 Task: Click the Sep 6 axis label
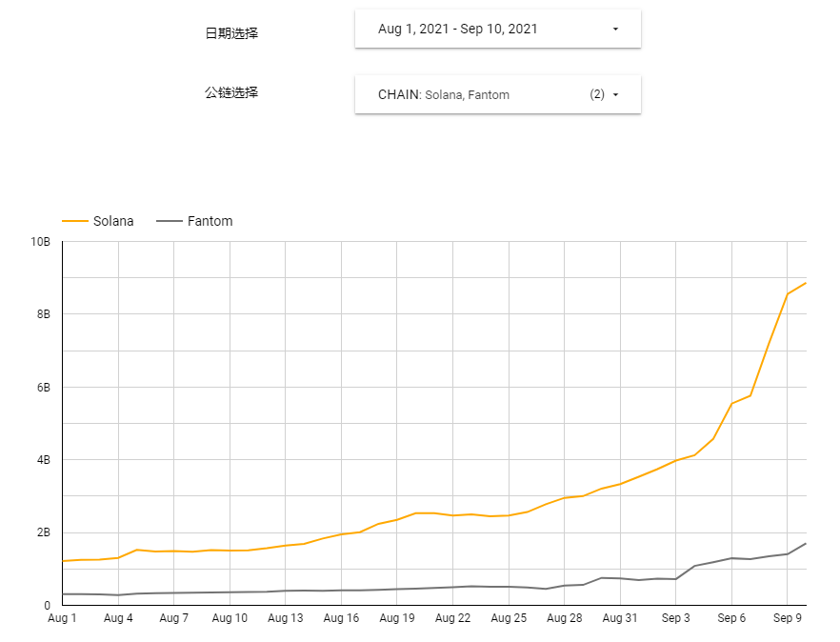pyautogui.click(x=731, y=617)
